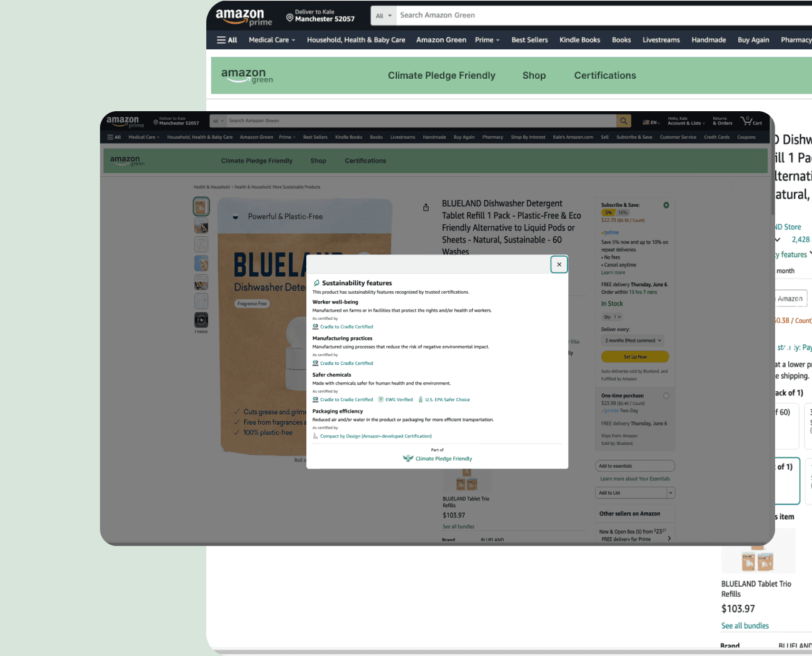Click the amazon green logo in front window
Screen dimensions: 812x656
click(x=127, y=161)
